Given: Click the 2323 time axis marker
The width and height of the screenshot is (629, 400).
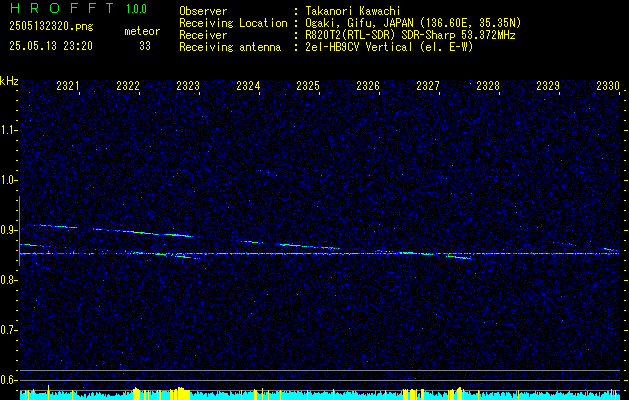Looking at the screenshot, I should tap(188, 85).
